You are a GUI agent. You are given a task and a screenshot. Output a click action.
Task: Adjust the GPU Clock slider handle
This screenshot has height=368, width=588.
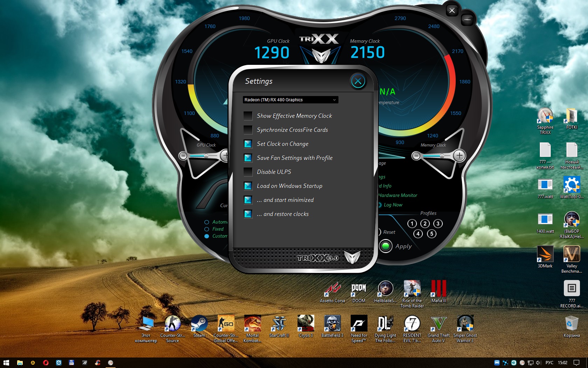coord(206,156)
